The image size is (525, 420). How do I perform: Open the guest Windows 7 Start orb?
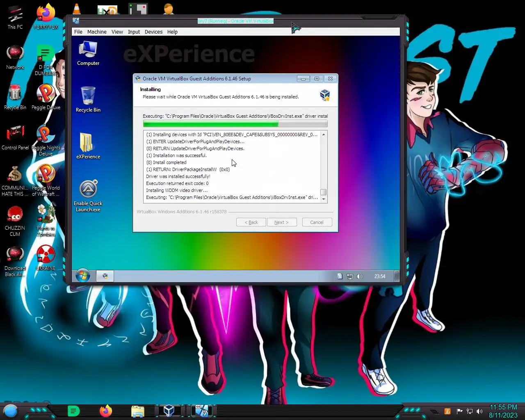click(83, 276)
